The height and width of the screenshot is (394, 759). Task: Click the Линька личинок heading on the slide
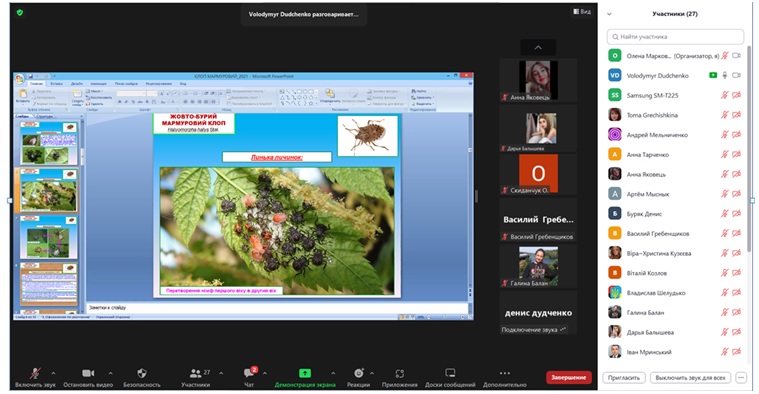[x=277, y=157]
